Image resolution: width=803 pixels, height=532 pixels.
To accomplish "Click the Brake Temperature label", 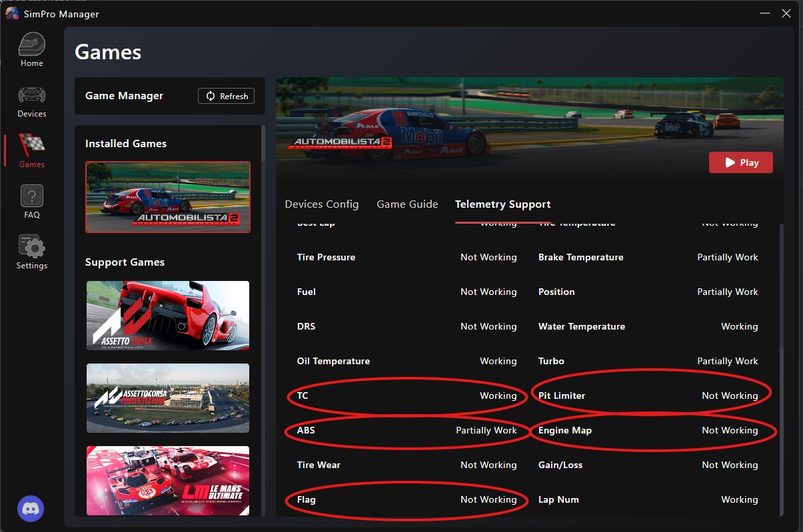I will 581,257.
